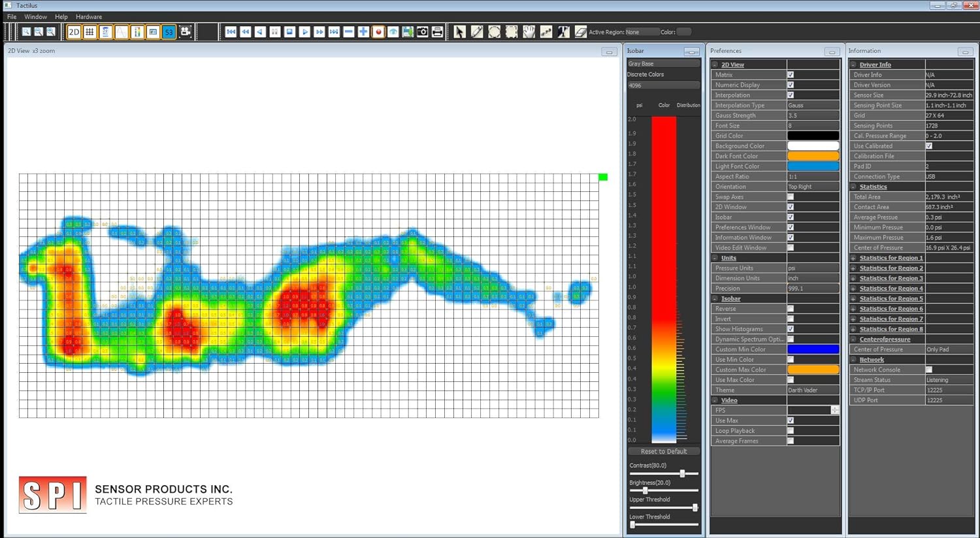980x538 pixels.
Task: Select the text T tool
Action: coord(563,32)
